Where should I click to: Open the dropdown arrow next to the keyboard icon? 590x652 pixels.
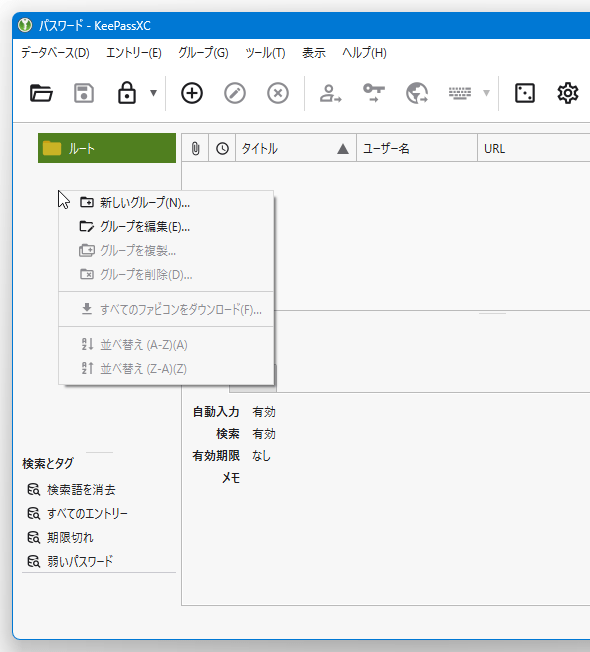(486, 93)
